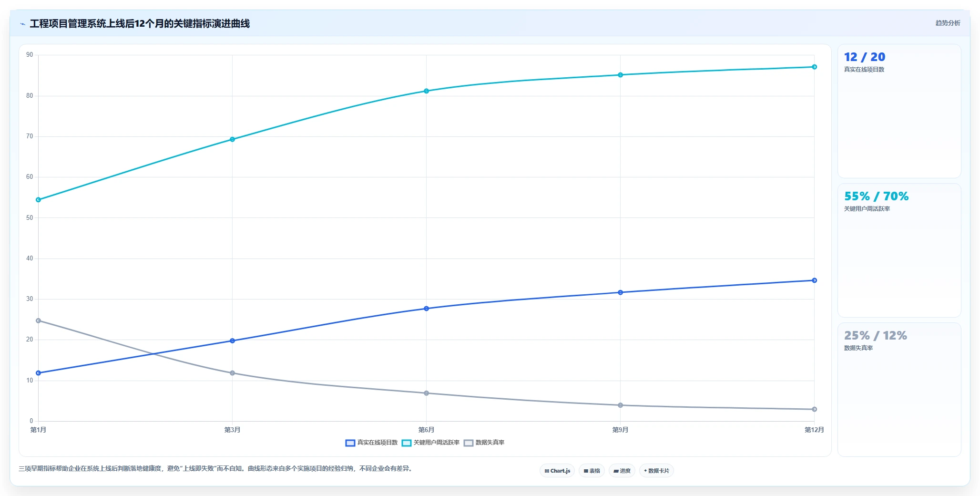Viewport: 980px width, 496px height.
Task: Click the 第12月 x-axis label
Action: click(x=815, y=430)
